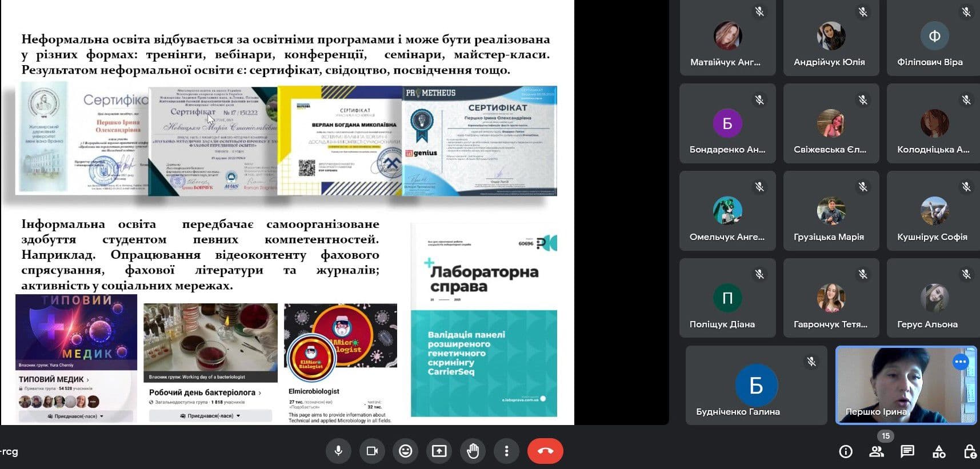Select Гаврончук participant avatar
980x469 pixels.
831,298
